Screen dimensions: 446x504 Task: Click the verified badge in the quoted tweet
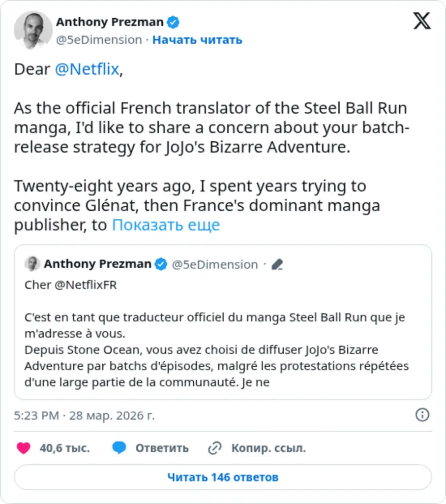point(161,264)
